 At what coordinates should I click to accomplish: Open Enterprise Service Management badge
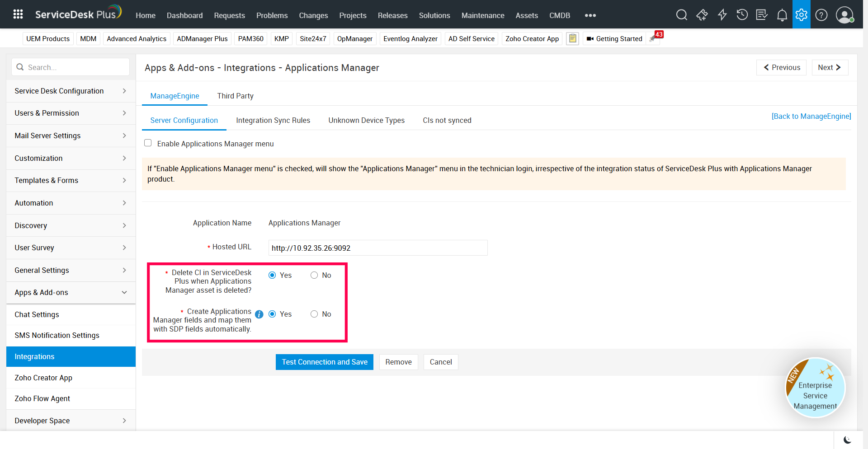coord(815,388)
